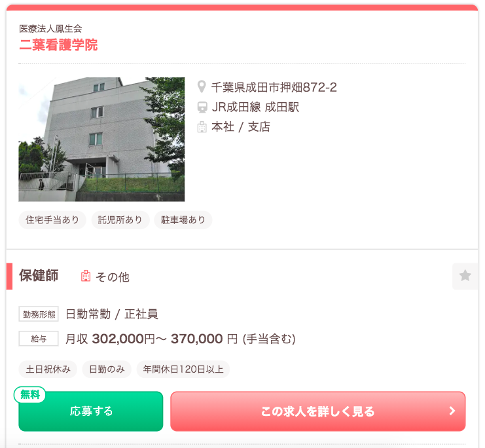The image size is (485, 448).
Task: Click the 保健師 job heading
Action: (x=39, y=276)
